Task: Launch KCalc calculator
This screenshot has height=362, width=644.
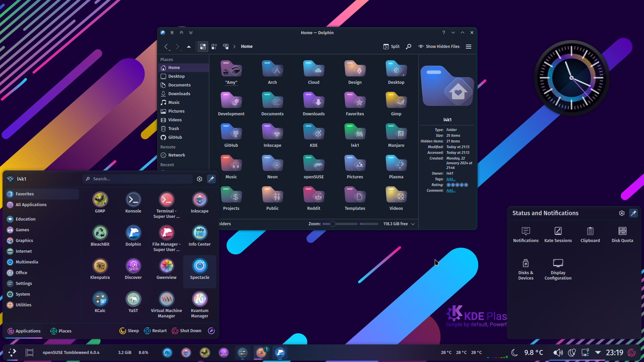Action: 100,302
